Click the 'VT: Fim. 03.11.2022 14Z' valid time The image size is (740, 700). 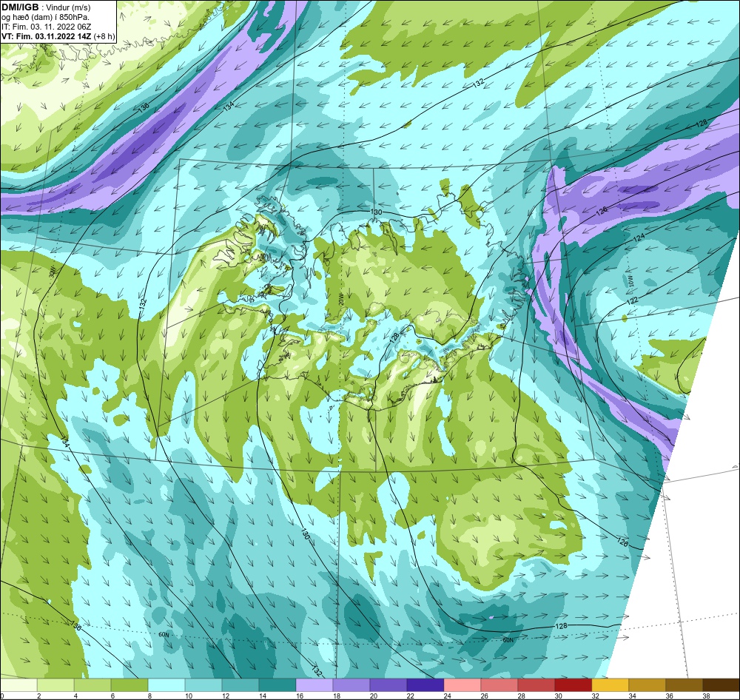(x=46, y=36)
